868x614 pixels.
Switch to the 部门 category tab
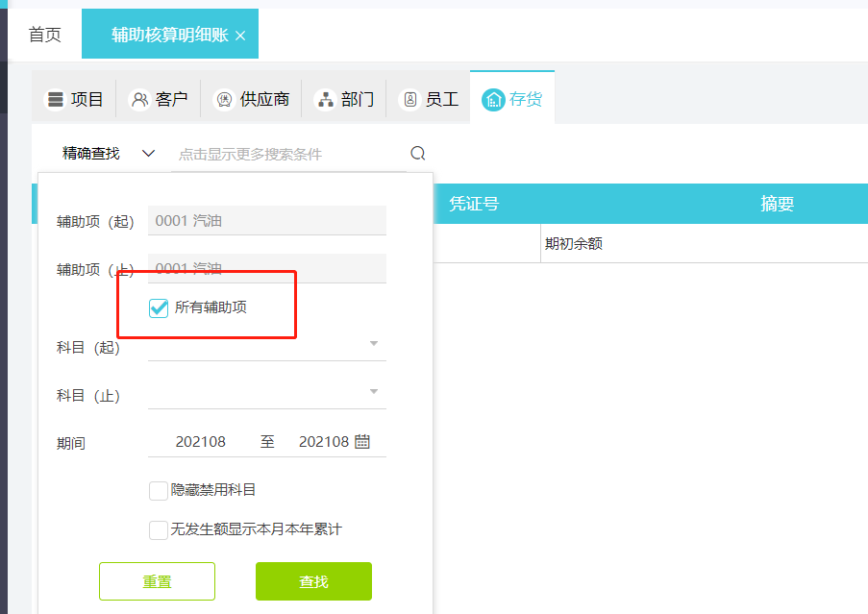344,100
